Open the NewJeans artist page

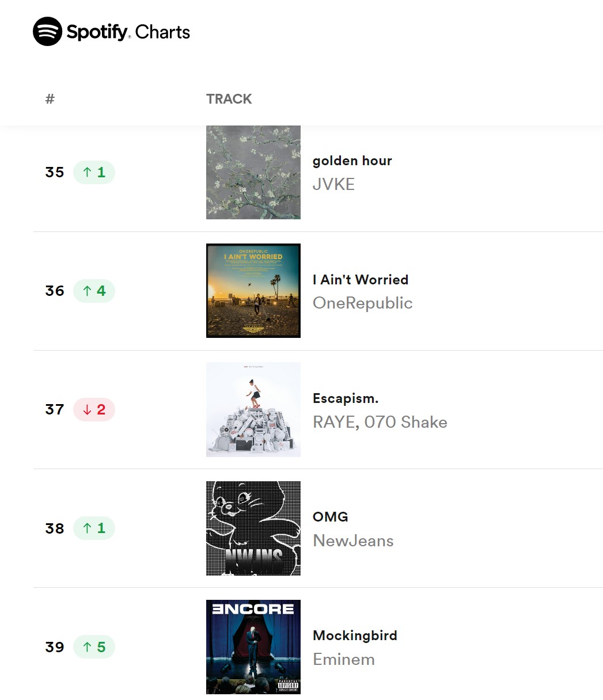353,541
